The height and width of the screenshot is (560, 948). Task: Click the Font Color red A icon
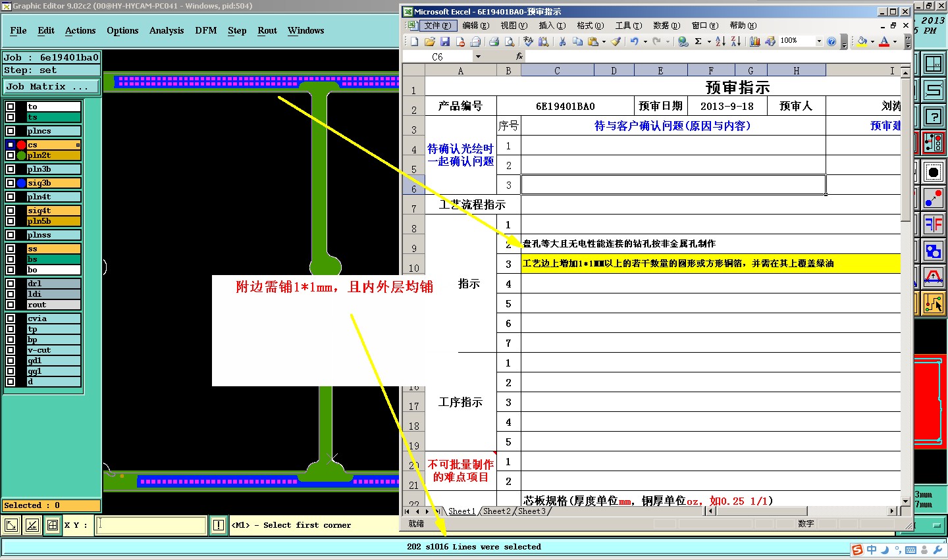(884, 41)
